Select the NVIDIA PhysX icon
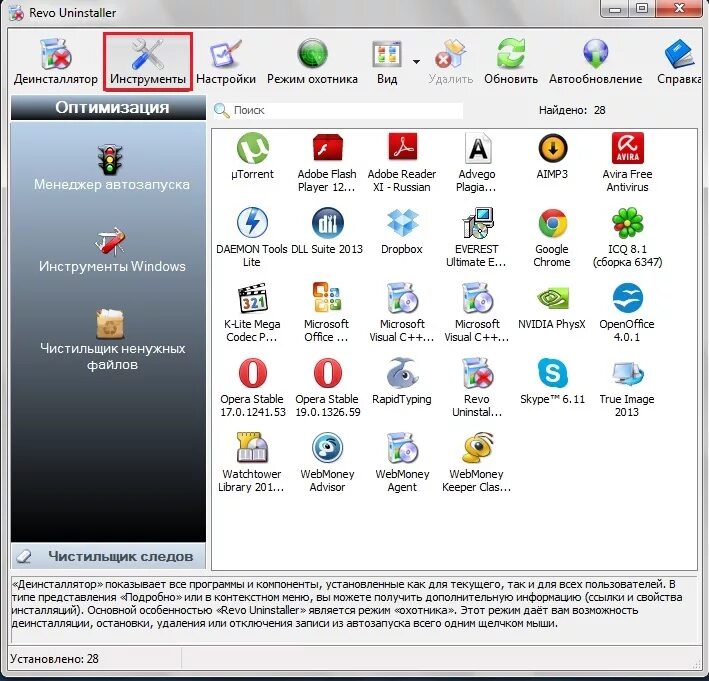709x681 pixels. 552,298
